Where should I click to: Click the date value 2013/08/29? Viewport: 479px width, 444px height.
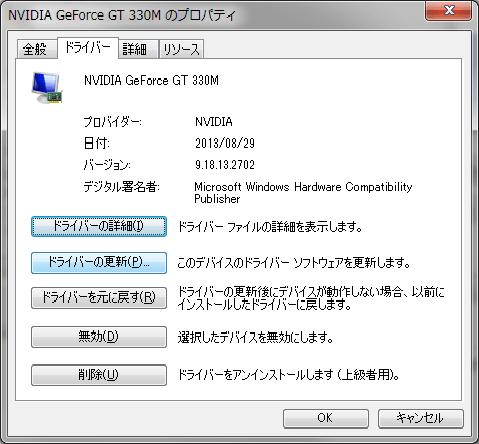click(x=225, y=143)
